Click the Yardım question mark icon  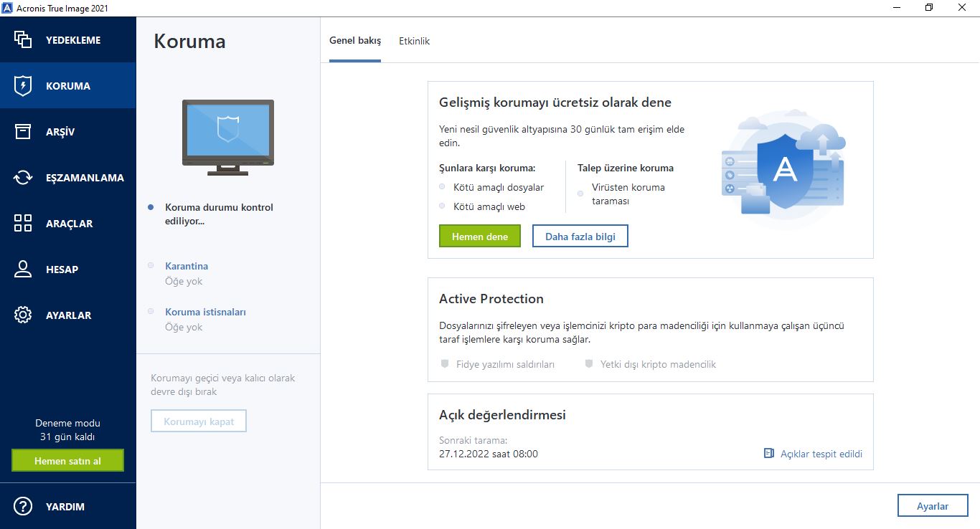[23, 506]
